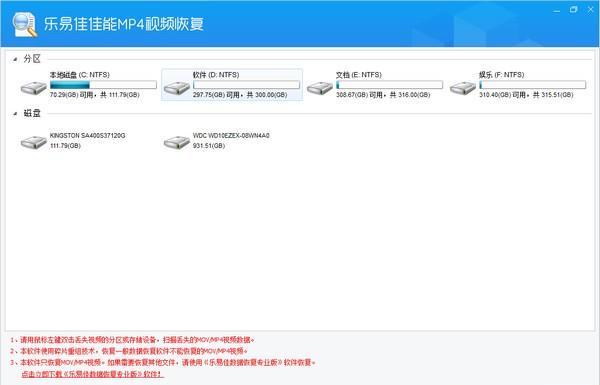Minimize the recovery window
This screenshot has height=385, width=600.
click(556, 11)
